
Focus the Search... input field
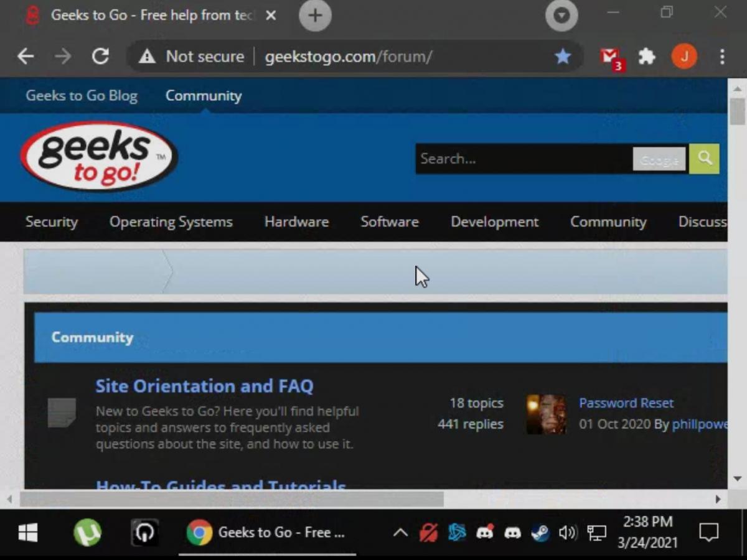coord(524,159)
